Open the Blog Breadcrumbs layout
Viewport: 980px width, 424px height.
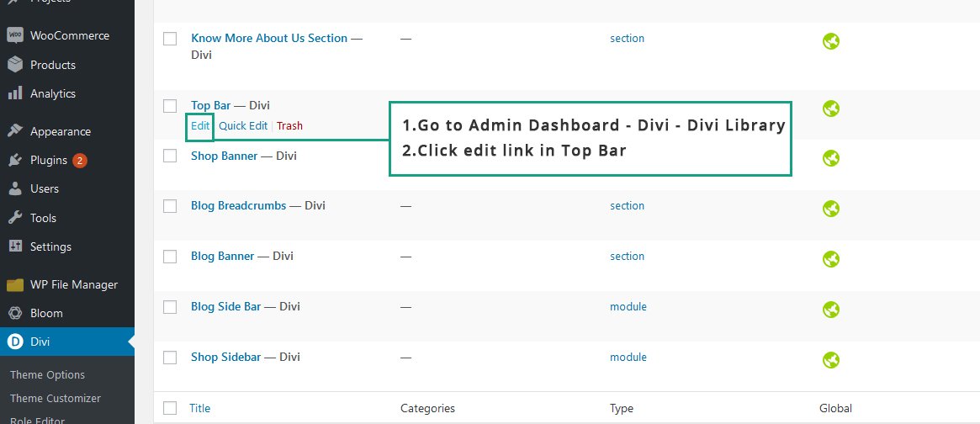[x=239, y=206]
